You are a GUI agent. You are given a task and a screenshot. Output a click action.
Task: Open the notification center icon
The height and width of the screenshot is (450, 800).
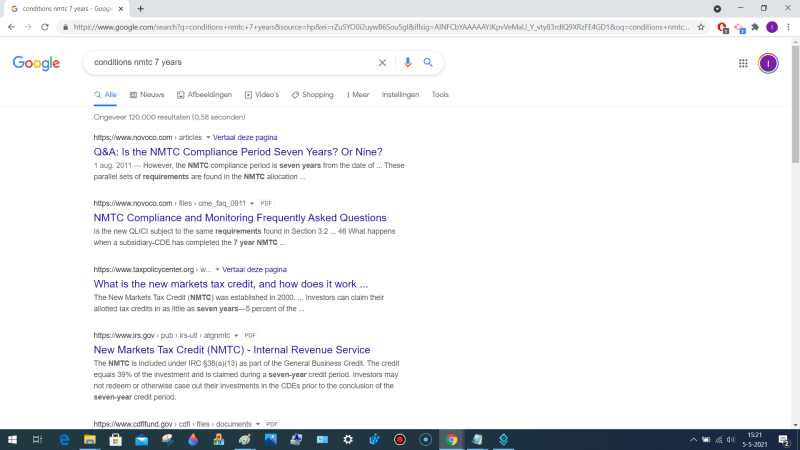[x=784, y=439]
